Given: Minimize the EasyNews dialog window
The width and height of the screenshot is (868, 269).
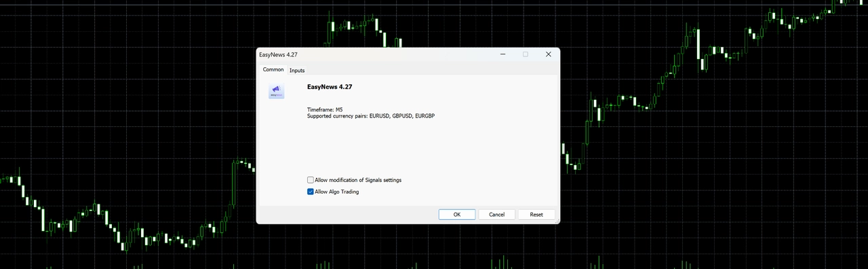Looking at the screenshot, I should (x=503, y=54).
